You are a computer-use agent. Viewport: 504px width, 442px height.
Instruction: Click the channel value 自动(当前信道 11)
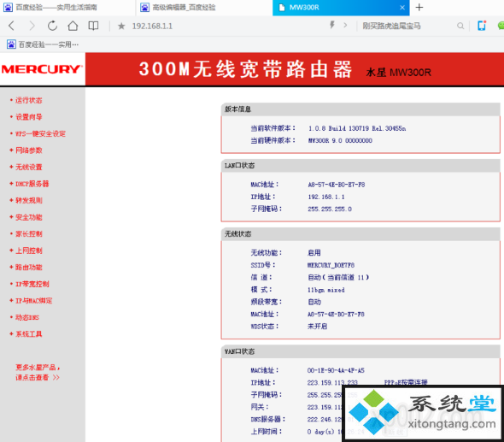tap(338, 277)
